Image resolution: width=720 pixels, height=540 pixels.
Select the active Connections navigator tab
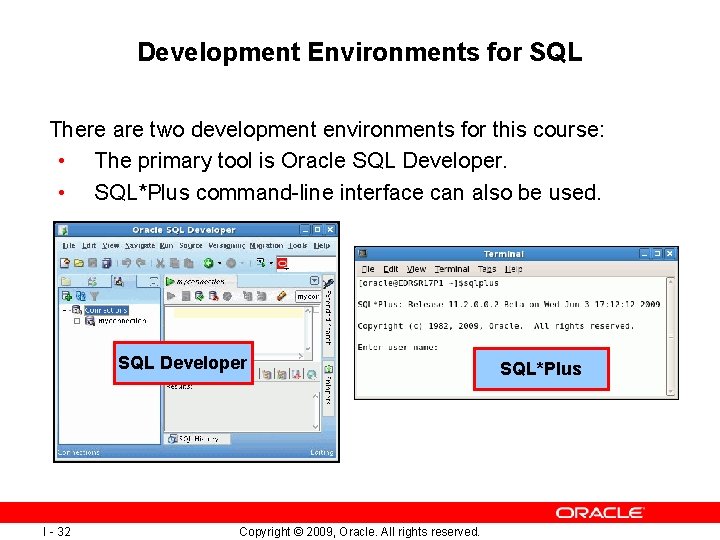click(x=119, y=281)
